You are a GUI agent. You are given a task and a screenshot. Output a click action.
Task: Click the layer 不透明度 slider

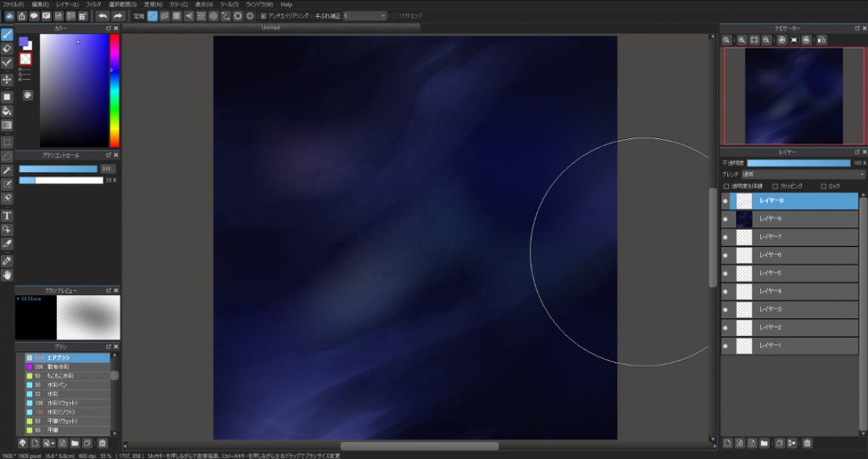pyautogui.click(x=798, y=163)
